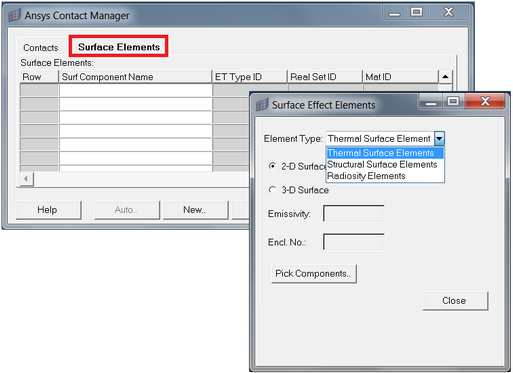Image resolution: width=513 pixels, height=373 pixels.
Task: Switch to the Contacts tab
Action: click(x=40, y=48)
